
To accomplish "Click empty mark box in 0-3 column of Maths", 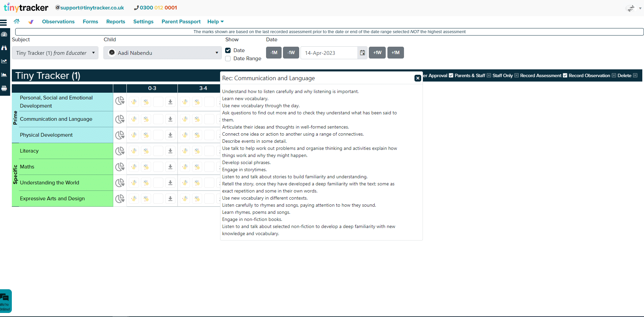I will (158, 167).
